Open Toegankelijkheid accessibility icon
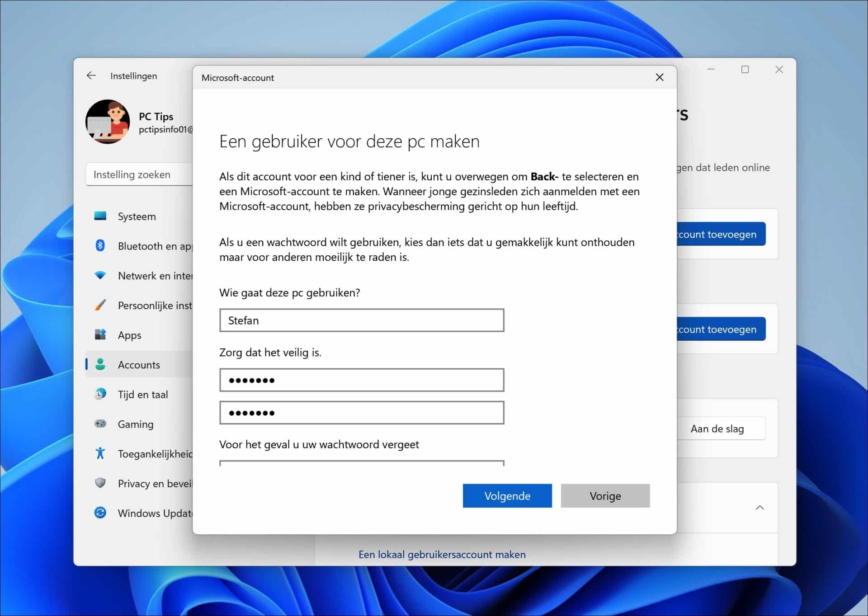 point(100,453)
